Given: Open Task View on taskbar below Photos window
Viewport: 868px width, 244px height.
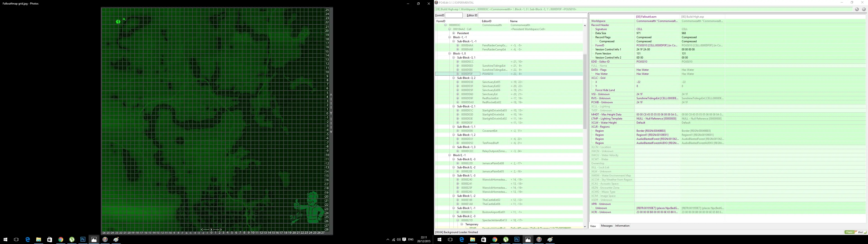Looking at the screenshot, I should [x=16, y=240].
